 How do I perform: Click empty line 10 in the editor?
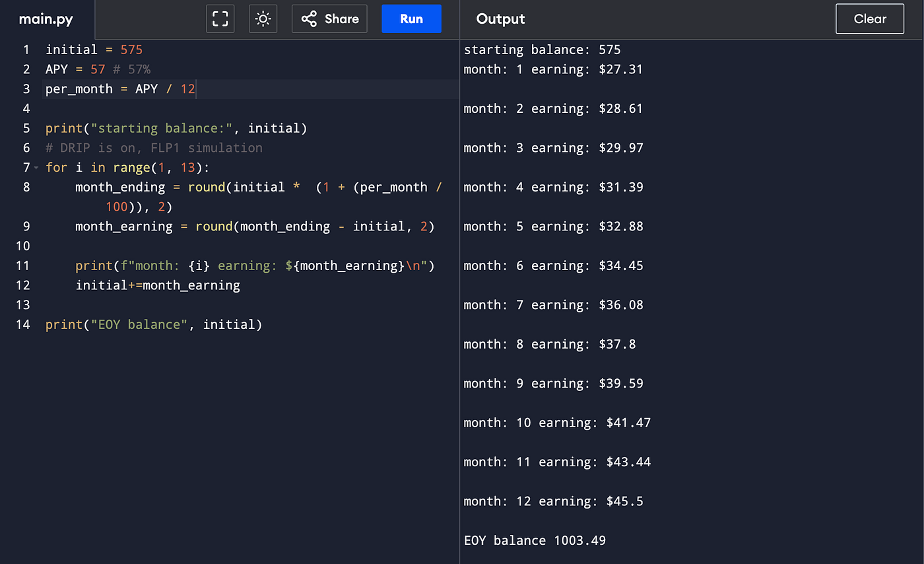(251, 246)
